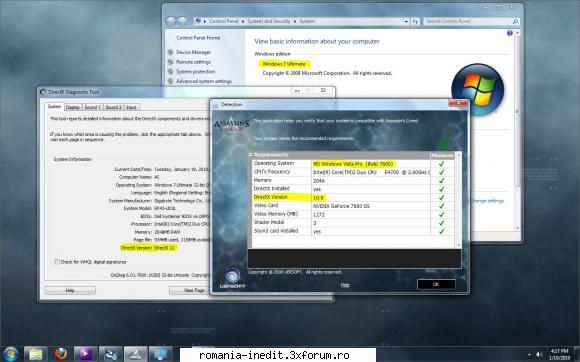Click OK in the Detection dialog
The image size is (580, 362).
click(x=436, y=284)
